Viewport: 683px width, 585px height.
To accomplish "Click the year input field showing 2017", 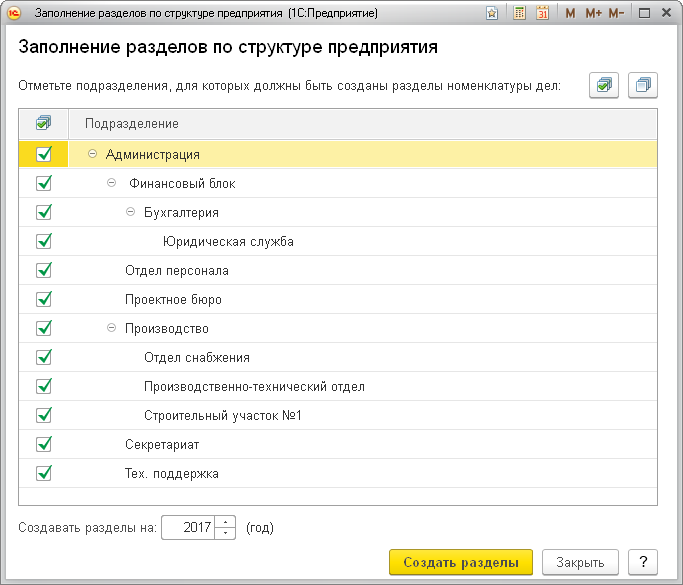I will click(x=188, y=528).
